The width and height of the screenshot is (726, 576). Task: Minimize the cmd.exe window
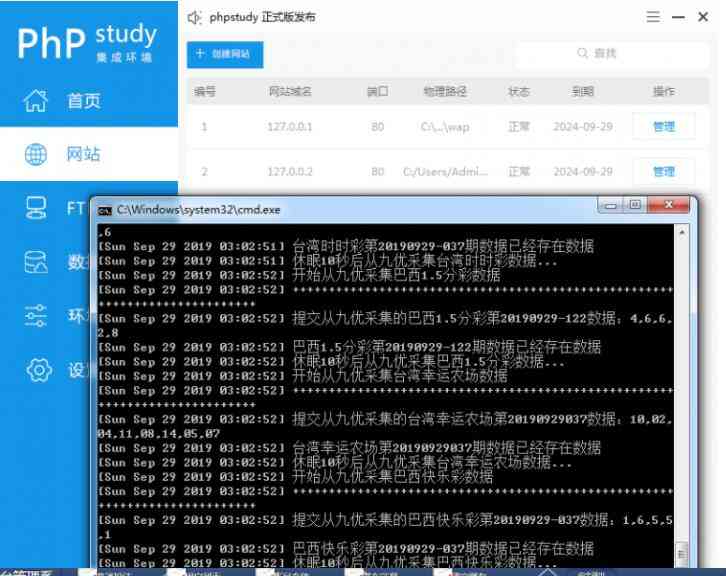[610, 205]
